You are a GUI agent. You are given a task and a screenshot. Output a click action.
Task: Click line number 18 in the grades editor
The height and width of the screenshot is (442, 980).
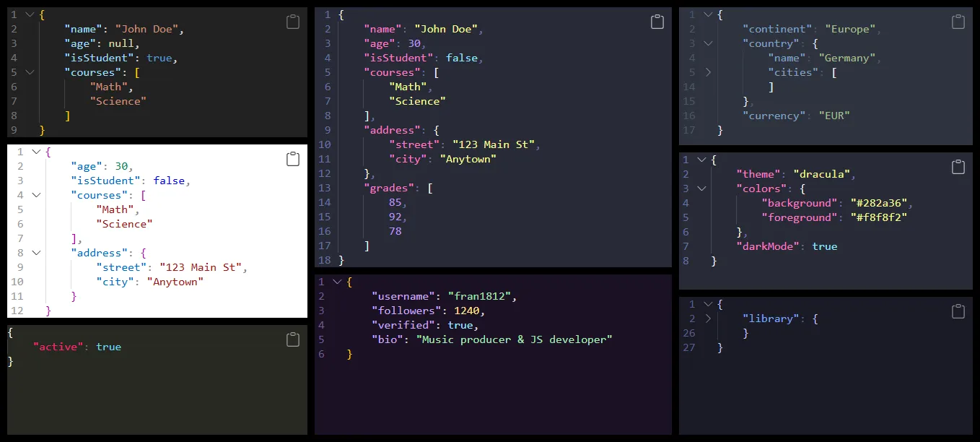[324, 260]
